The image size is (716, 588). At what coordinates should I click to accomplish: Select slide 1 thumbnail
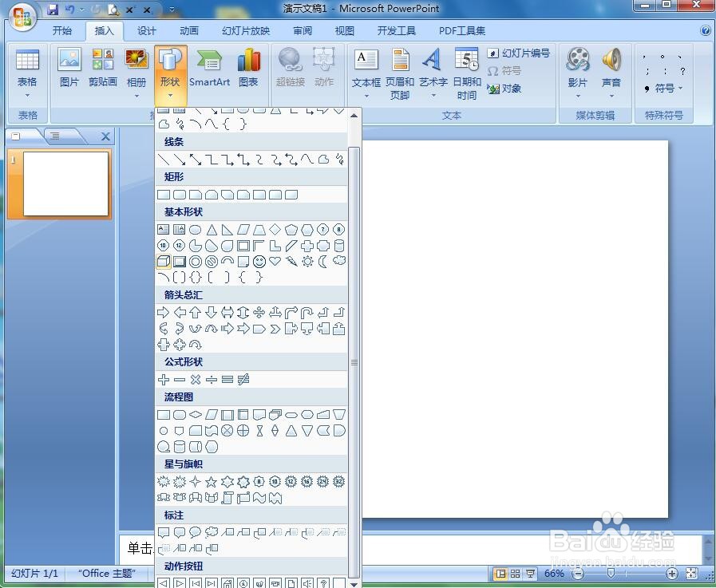tap(65, 184)
